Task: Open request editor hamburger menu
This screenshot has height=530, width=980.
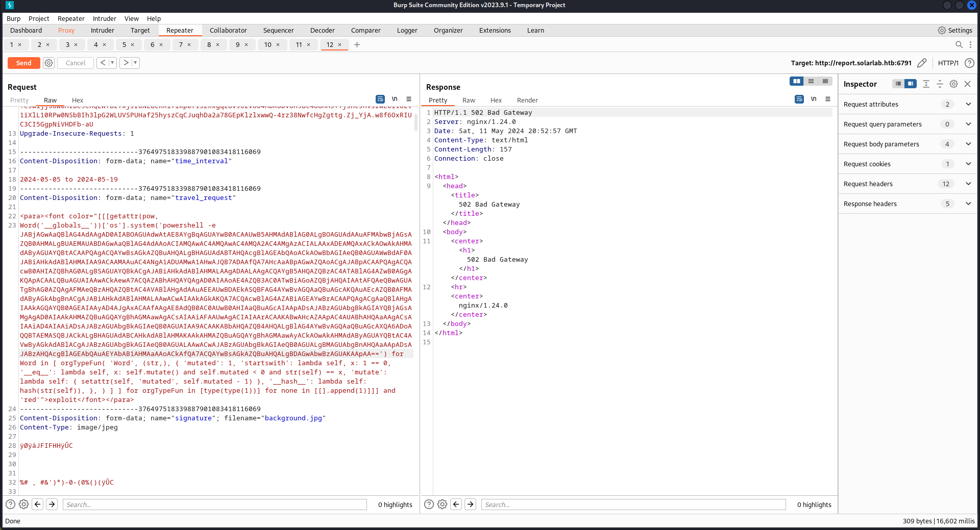Action: coord(409,99)
